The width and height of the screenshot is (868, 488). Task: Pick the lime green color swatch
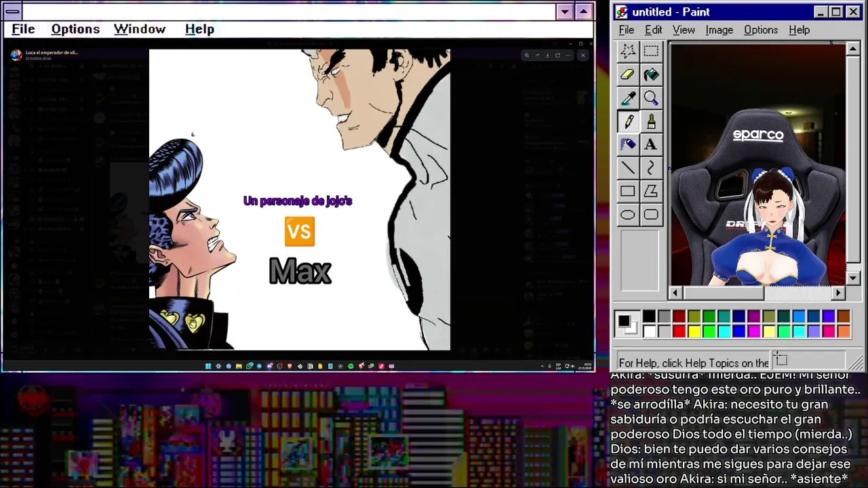click(709, 331)
